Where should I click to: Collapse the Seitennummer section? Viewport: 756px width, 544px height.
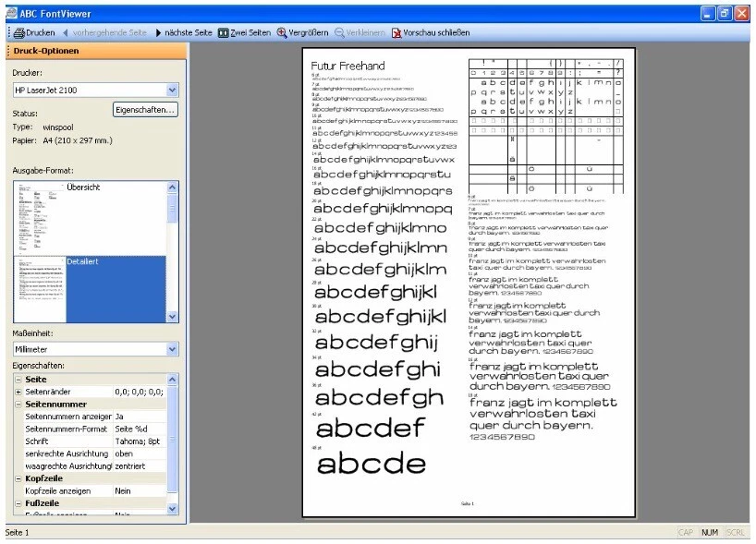click(x=17, y=405)
